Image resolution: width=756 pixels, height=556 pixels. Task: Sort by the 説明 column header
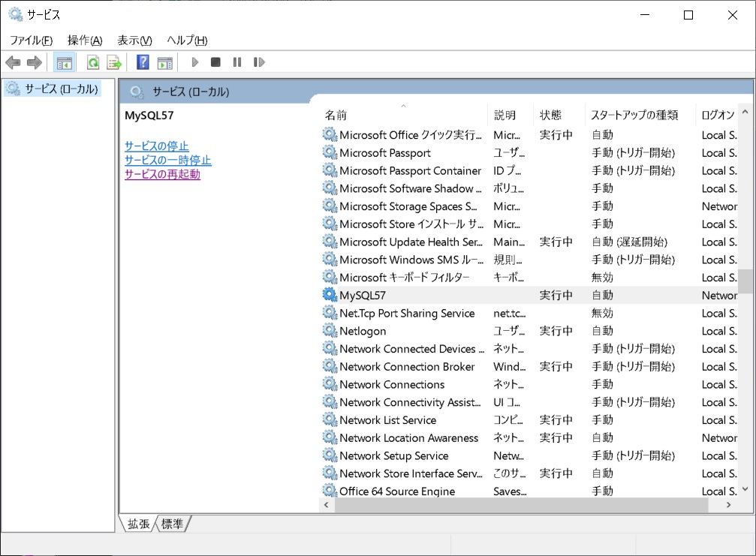[x=511, y=115]
